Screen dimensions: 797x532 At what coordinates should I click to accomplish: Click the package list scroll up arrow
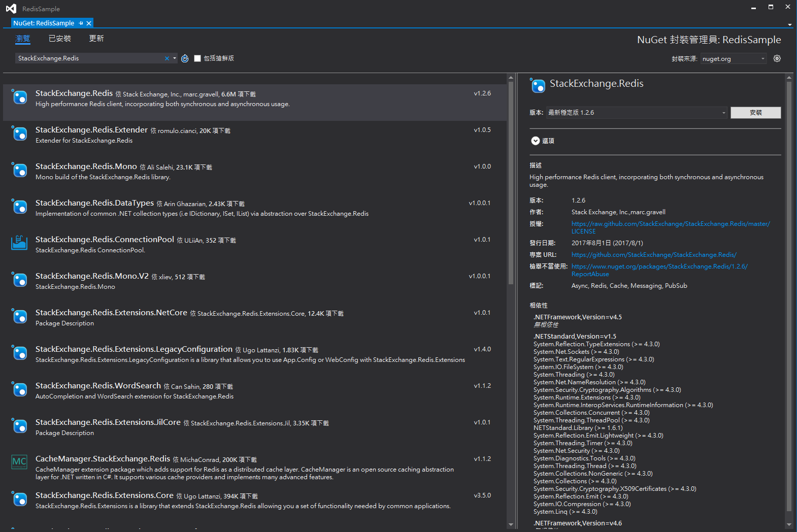511,78
